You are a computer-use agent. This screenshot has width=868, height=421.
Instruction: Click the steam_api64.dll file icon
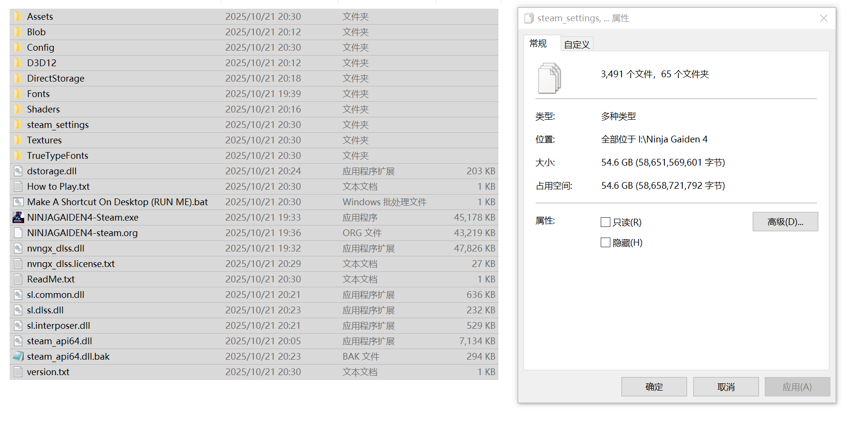(x=18, y=341)
